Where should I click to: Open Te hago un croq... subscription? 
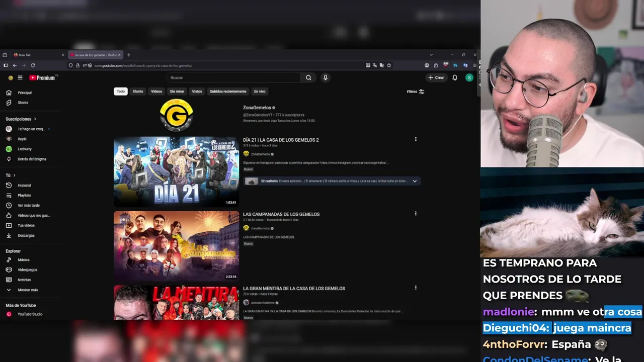pos(30,129)
